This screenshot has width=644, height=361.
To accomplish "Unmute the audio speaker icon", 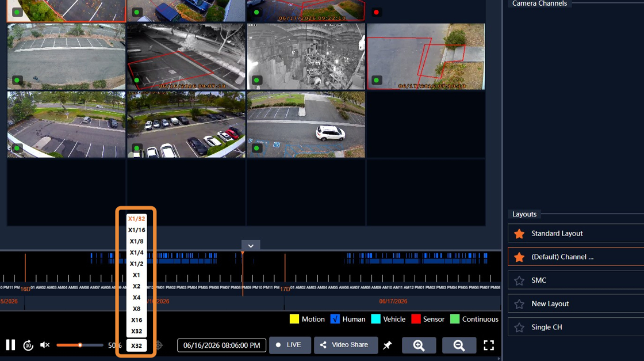I will tap(45, 345).
